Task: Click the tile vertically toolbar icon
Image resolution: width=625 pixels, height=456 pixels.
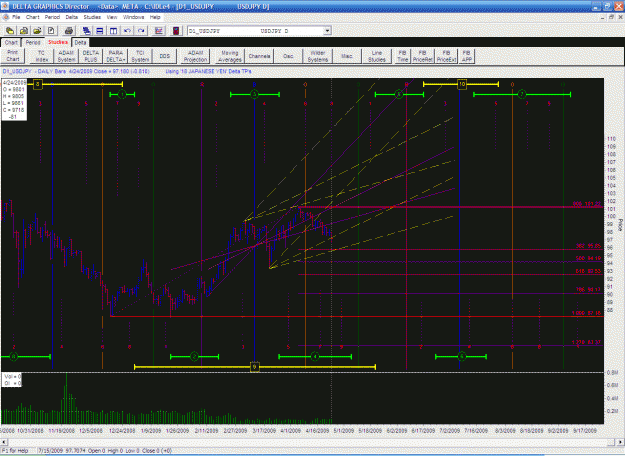Action: [113, 31]
